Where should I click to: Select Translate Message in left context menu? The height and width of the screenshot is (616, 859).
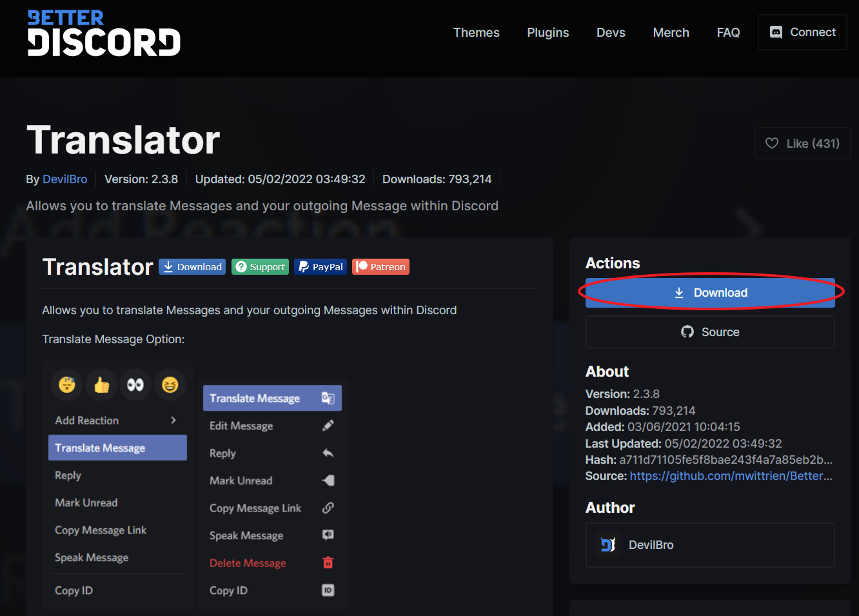117,448
